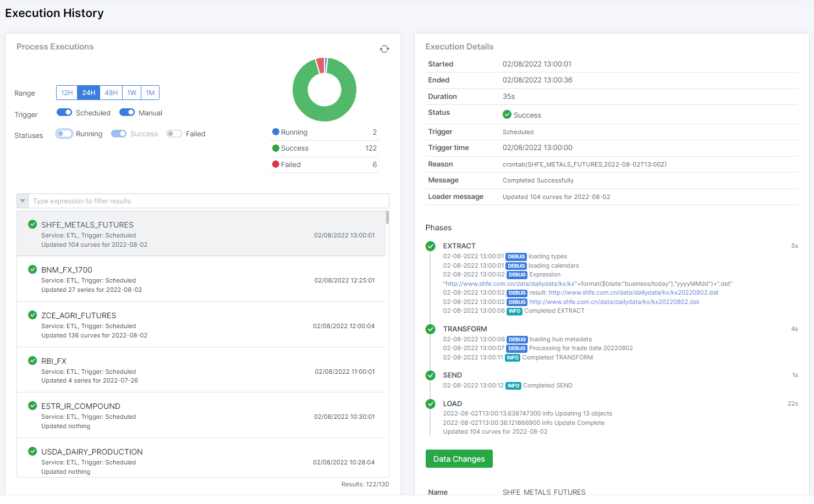Select the 12H range tab
Image resolution: width=814 pixels, height=504 pixels.
[x=67, y=93]
